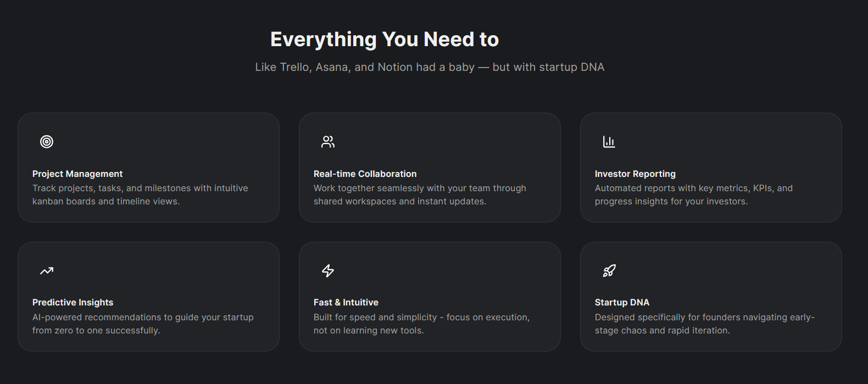Select the Startup DNA feature card

pyautogui.click(x=711, y=297)
